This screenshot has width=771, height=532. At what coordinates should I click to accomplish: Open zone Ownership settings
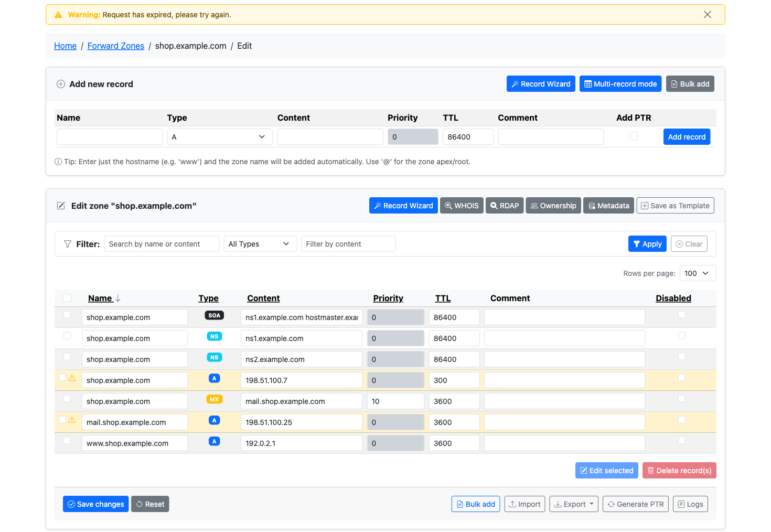click(553, 206)
